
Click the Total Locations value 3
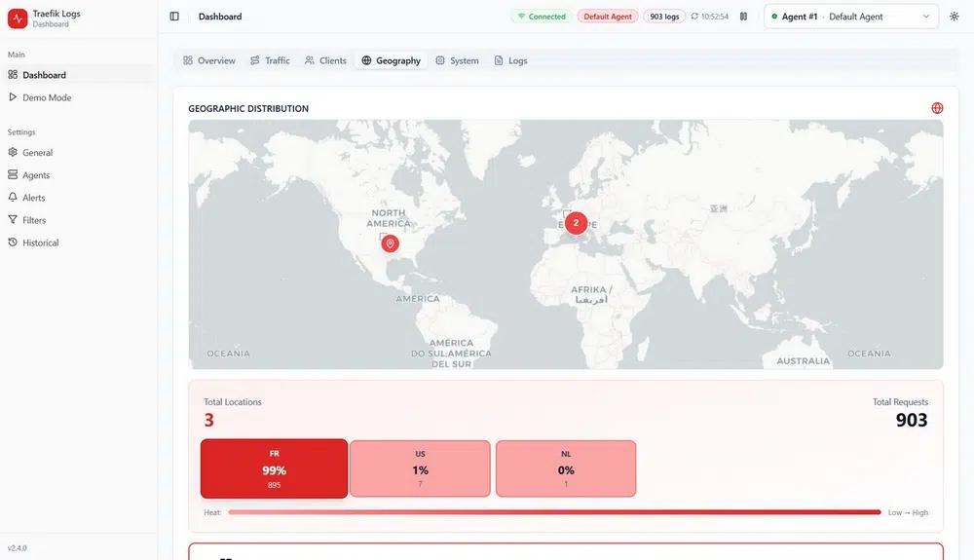[x=208, y=421]
